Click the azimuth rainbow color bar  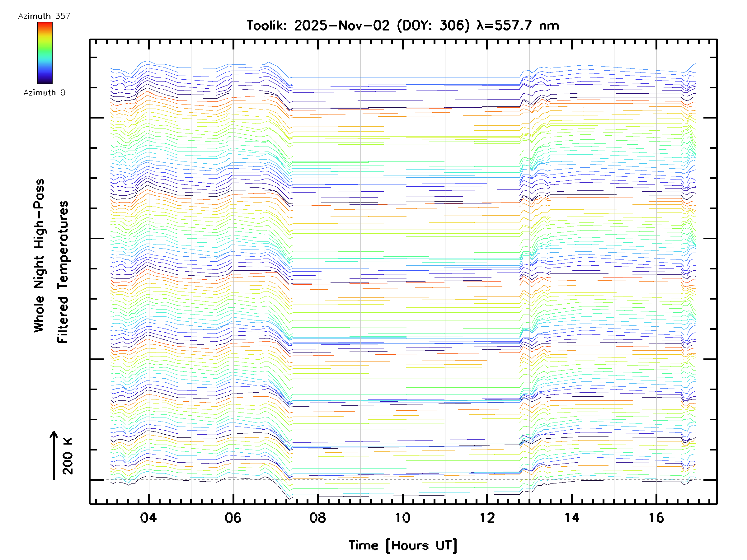(45, 53)
